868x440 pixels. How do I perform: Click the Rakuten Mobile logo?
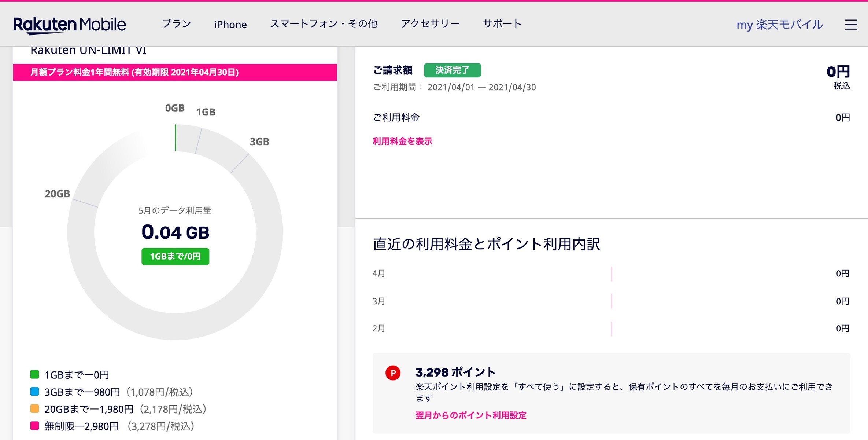(70, 25)
